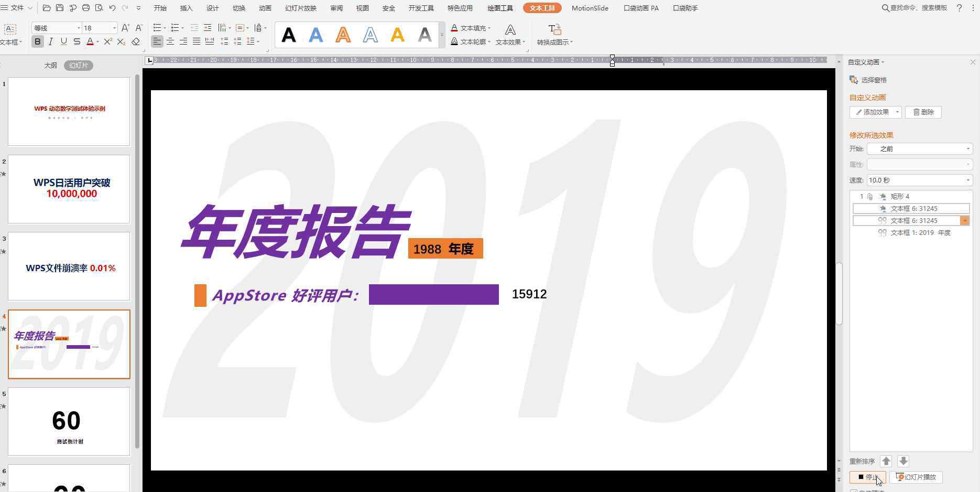Switch to the 大纲 outline view tab
The height and width of the screenshot is (492, 980).
pyautogui.click(x=50, y=66)
